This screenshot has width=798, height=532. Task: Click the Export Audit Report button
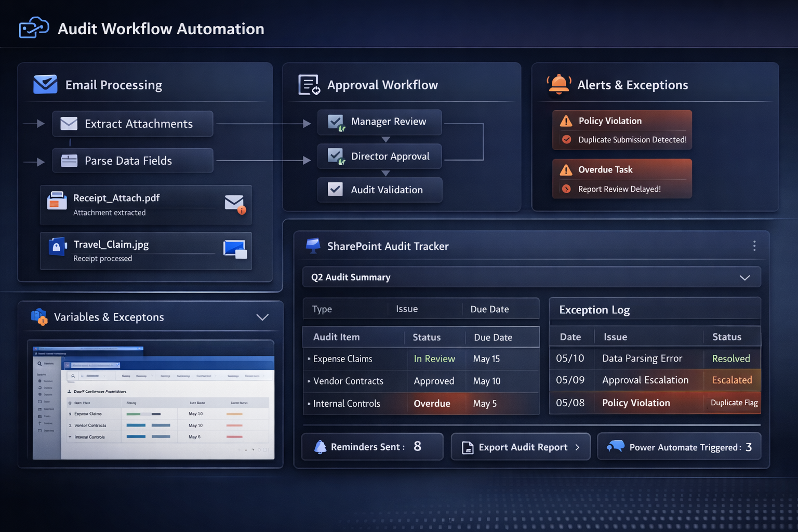tap(521, 447)
